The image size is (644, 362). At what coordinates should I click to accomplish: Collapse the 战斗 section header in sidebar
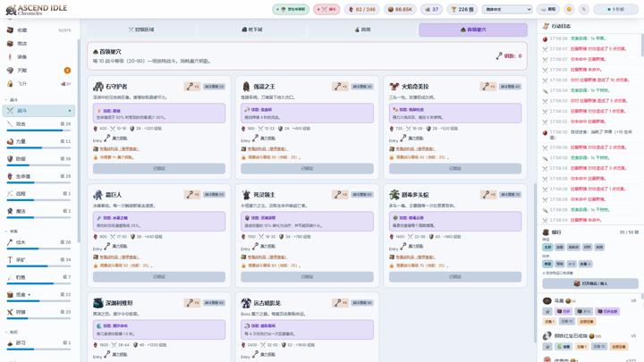pos(12,100)
